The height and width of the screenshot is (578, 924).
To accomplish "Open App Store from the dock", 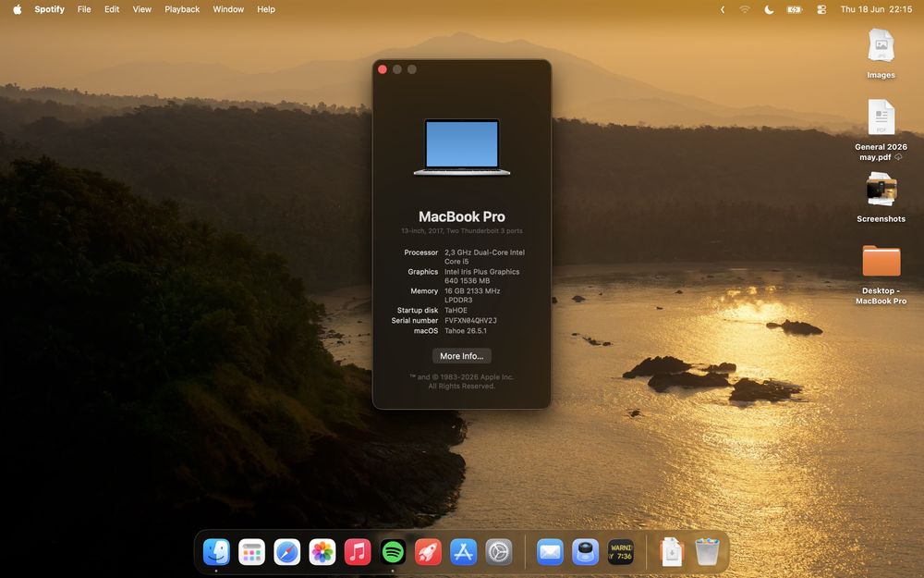I will coord(464,552).
